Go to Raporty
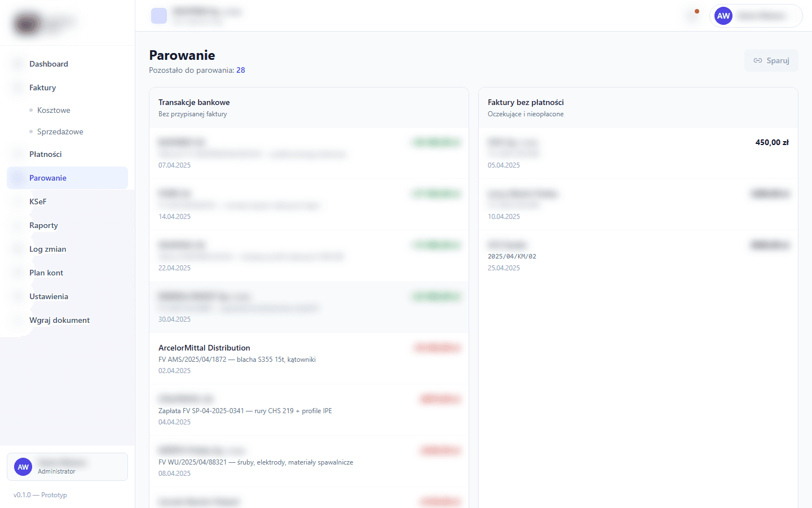The height and width of the screenshot is (508, 812). pyautogui.click(x=67, y=225)
